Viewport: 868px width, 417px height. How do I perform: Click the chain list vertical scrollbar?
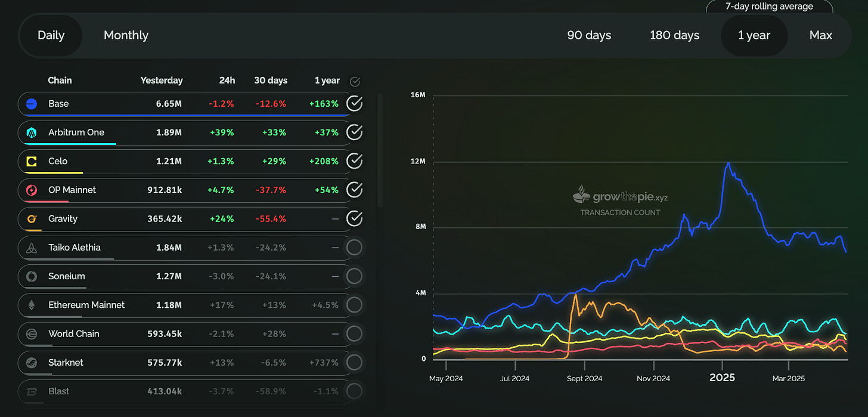point(380,149)
